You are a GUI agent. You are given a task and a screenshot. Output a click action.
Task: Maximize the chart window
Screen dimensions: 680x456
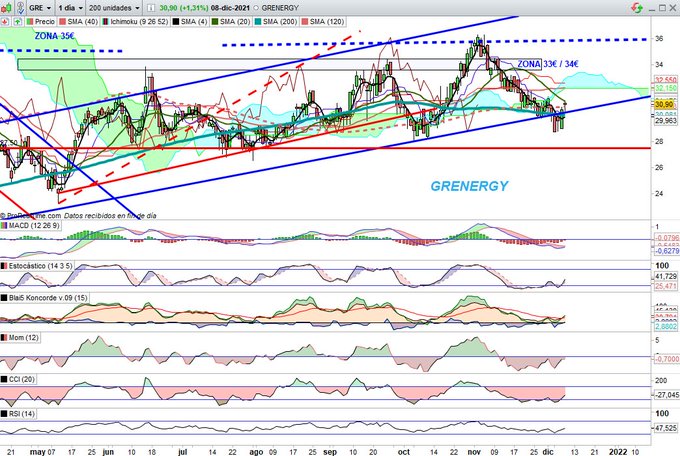662,8
